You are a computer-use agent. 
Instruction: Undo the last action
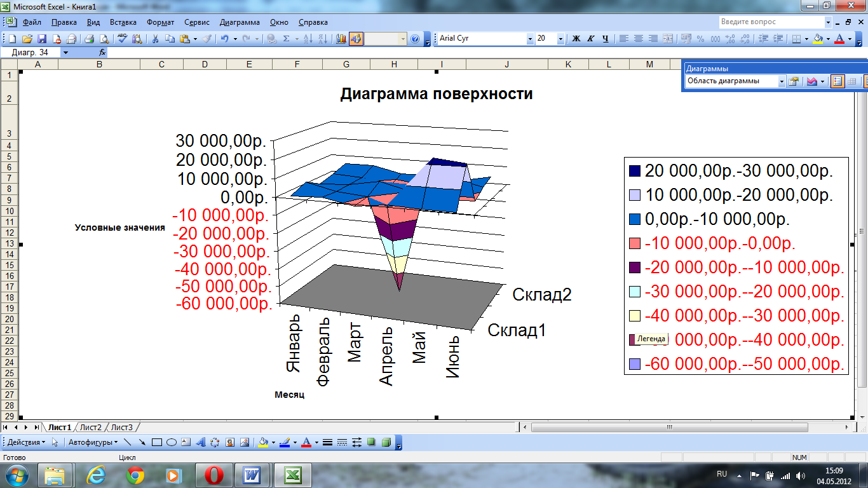[224, 39]
